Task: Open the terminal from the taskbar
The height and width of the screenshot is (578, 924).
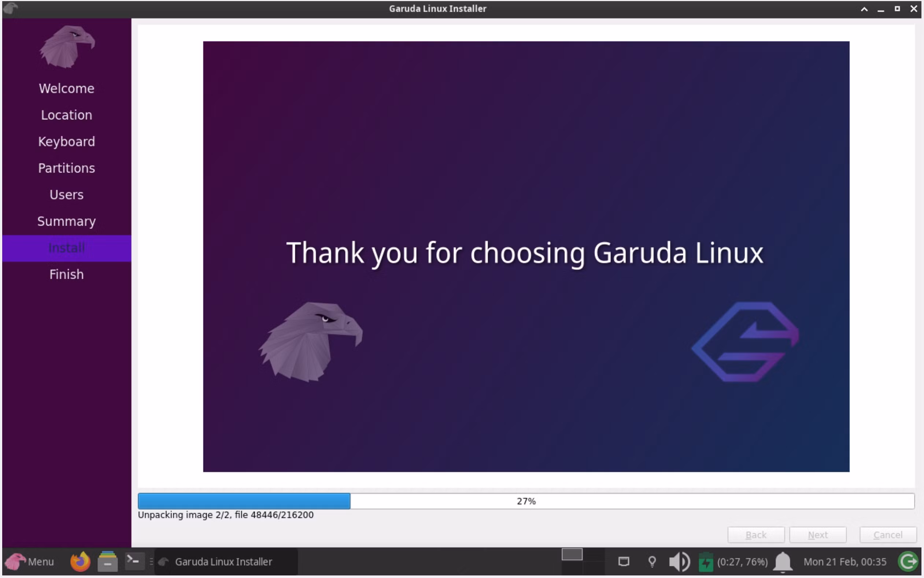Action: (x=134, y=561)
